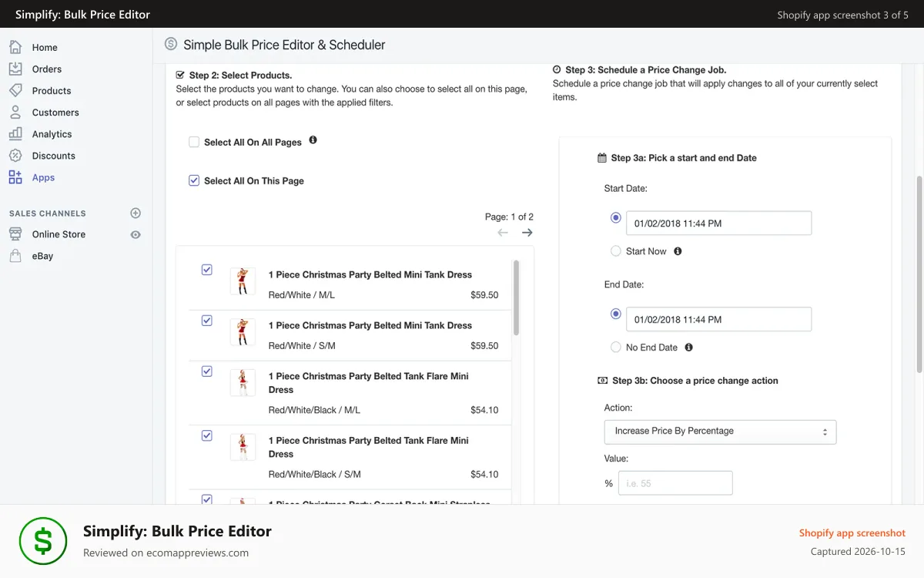The image size is (924, 578).
Task: Click thumbnail of Belted Mini Tank Dress M/L
Action: click(x=243, y=281)
